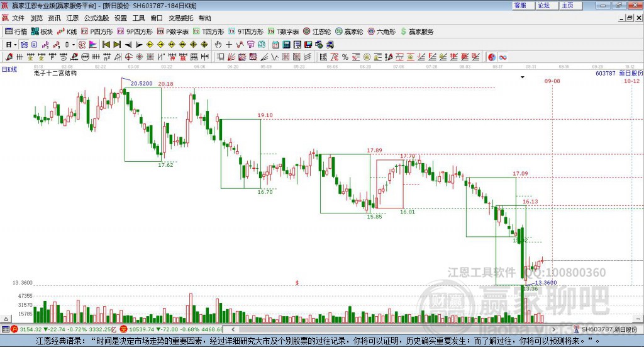Open the 公式选股 menu

tap(96, 18)
